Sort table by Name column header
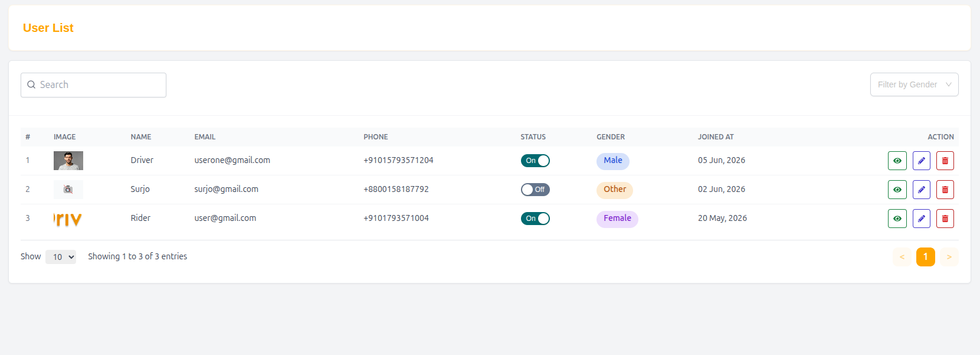The height and width of the screenshot is (355, 980). click(x=141, y=137)
